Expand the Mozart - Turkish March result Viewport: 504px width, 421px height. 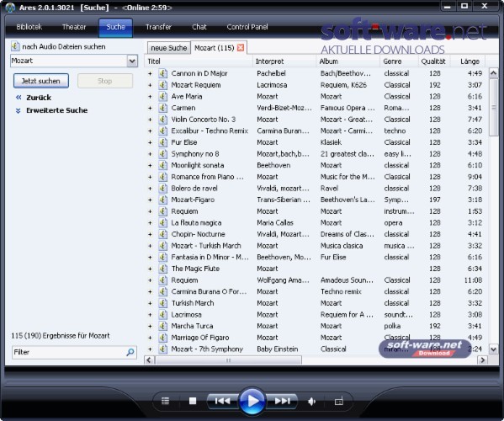(150, 246)
